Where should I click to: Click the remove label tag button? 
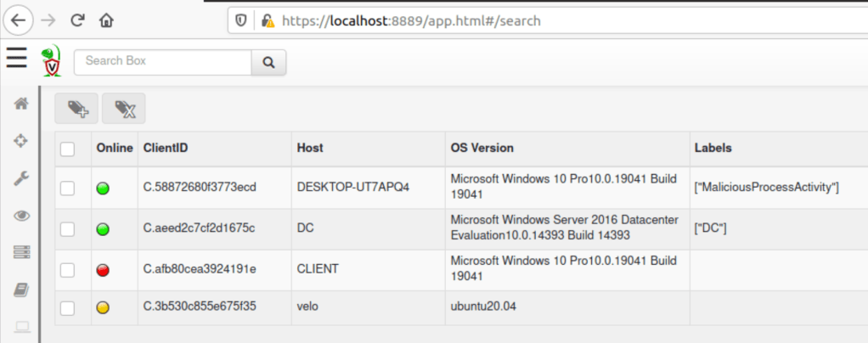[x=124, y=109]
